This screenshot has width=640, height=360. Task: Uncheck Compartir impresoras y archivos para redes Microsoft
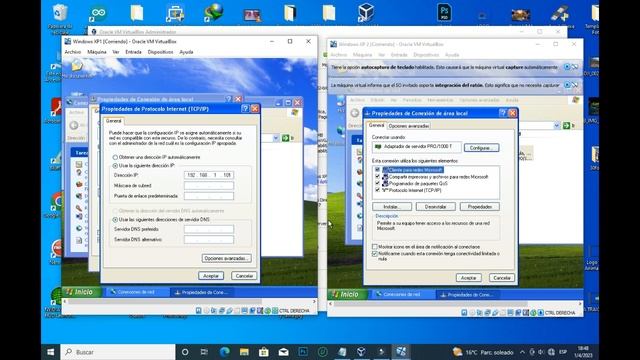point(377,177)
